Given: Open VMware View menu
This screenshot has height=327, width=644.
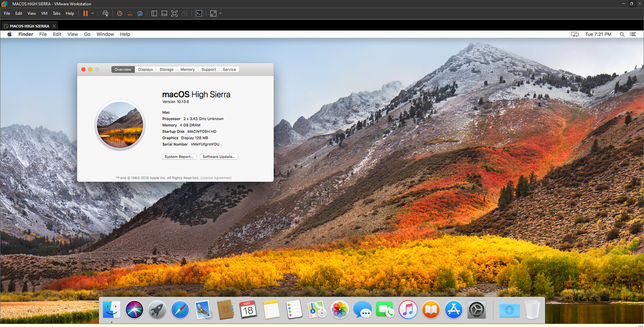Looking at the screenshot, I should pyautogui.click(x=32, y=14).
